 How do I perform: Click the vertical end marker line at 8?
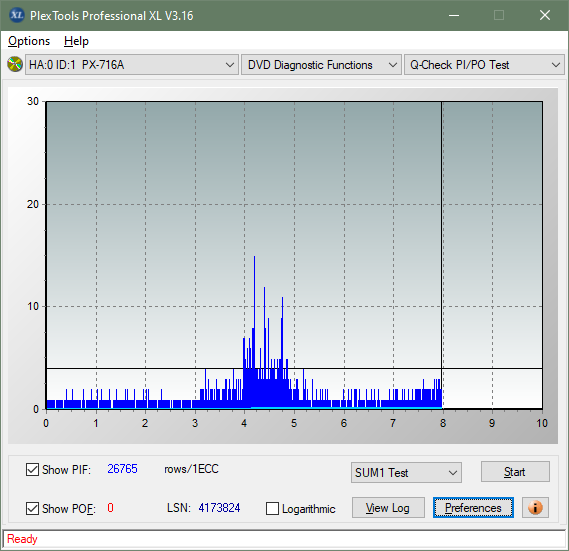point(442,254)
